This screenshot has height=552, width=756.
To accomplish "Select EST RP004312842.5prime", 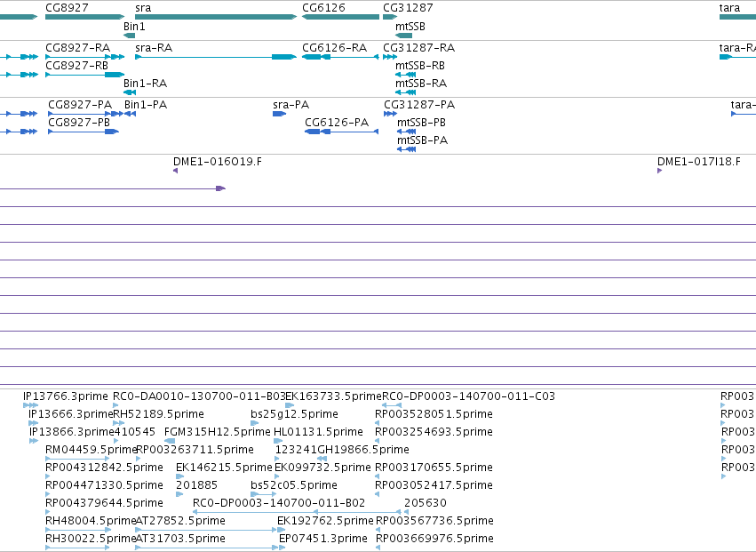I will click(x=48, y=476).
